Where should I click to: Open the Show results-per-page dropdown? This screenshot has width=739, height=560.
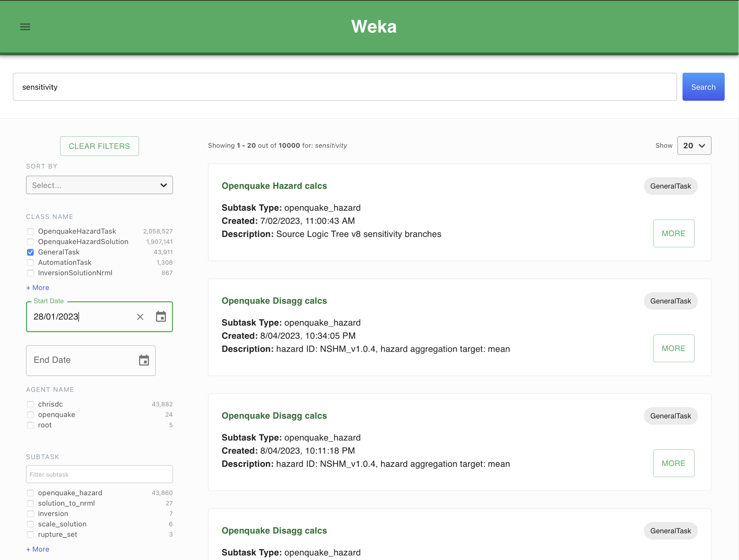click(x=694, y=146)
